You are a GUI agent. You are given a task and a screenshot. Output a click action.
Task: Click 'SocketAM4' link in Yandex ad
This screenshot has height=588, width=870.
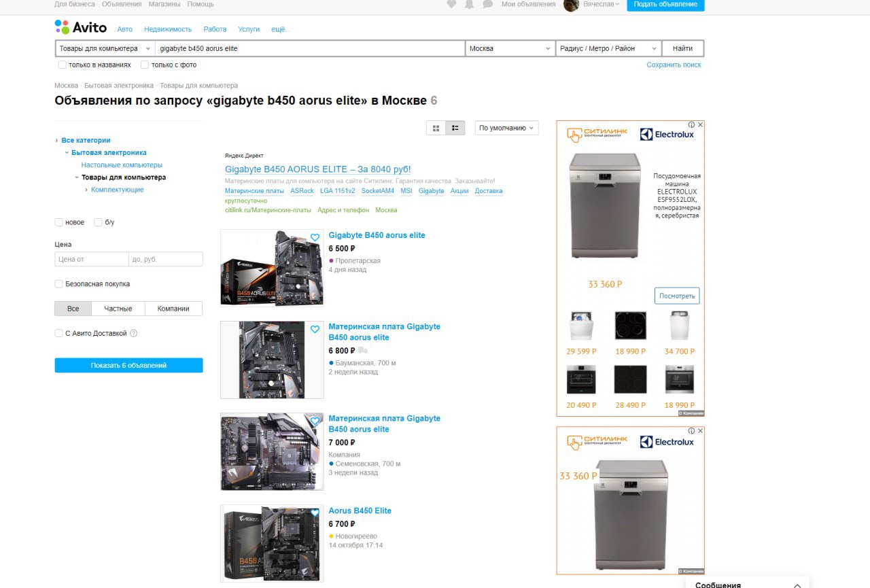(377, 191)
